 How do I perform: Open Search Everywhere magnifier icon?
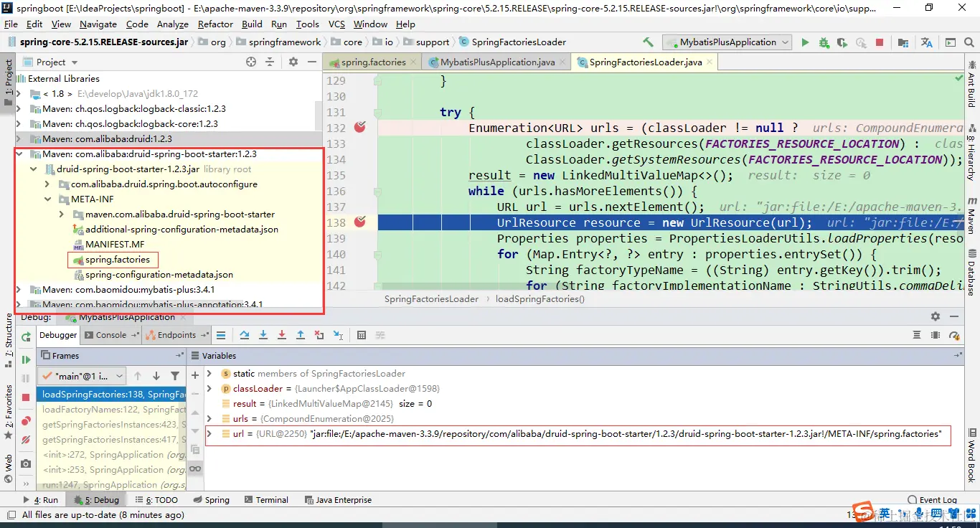coord(969,42)
